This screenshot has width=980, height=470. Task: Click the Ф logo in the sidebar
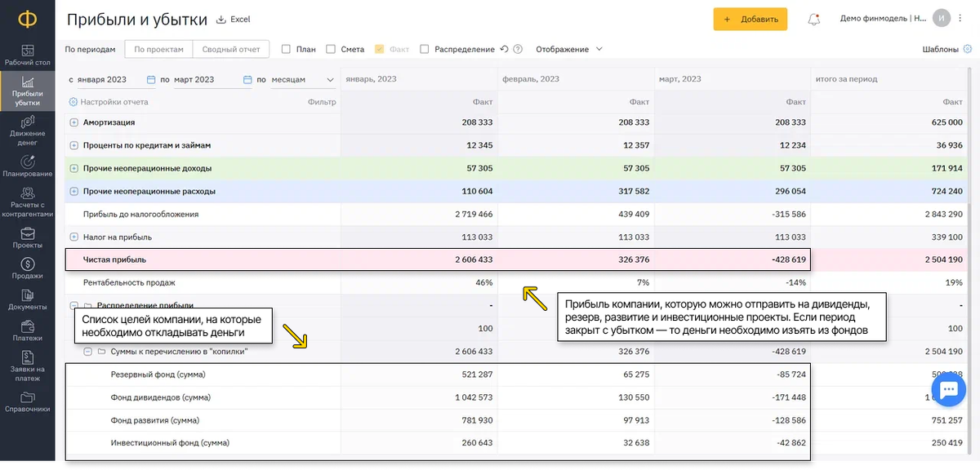point(28,18)
